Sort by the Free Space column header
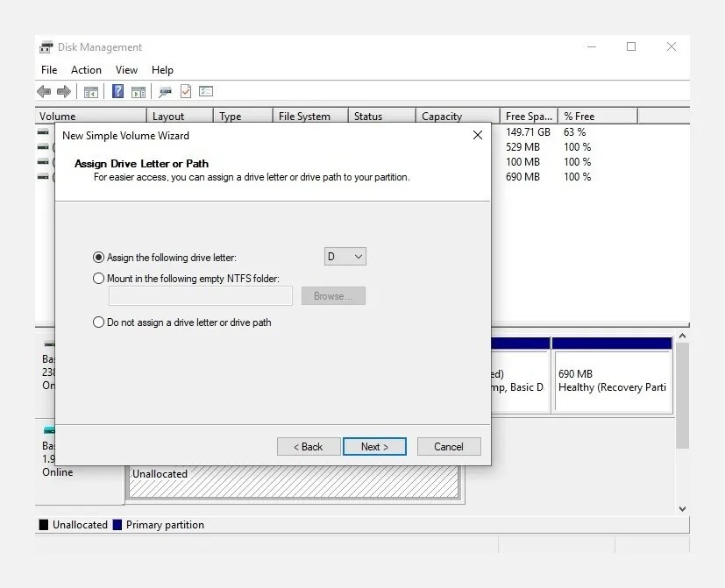Screen dimensions: 725x588 click(527, 115)
